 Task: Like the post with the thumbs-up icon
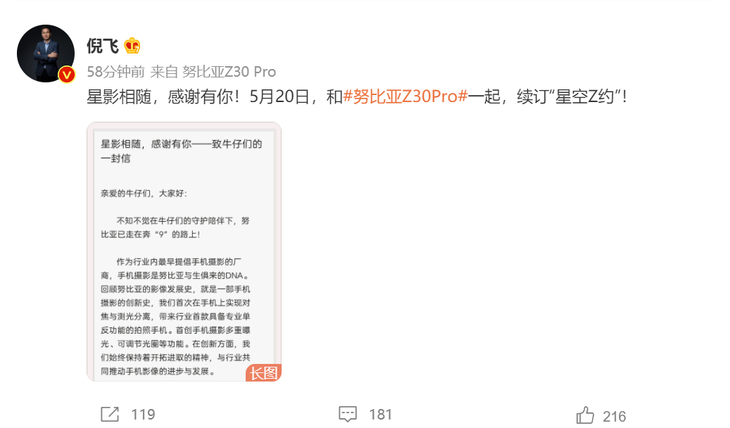(x=585, y=415)
